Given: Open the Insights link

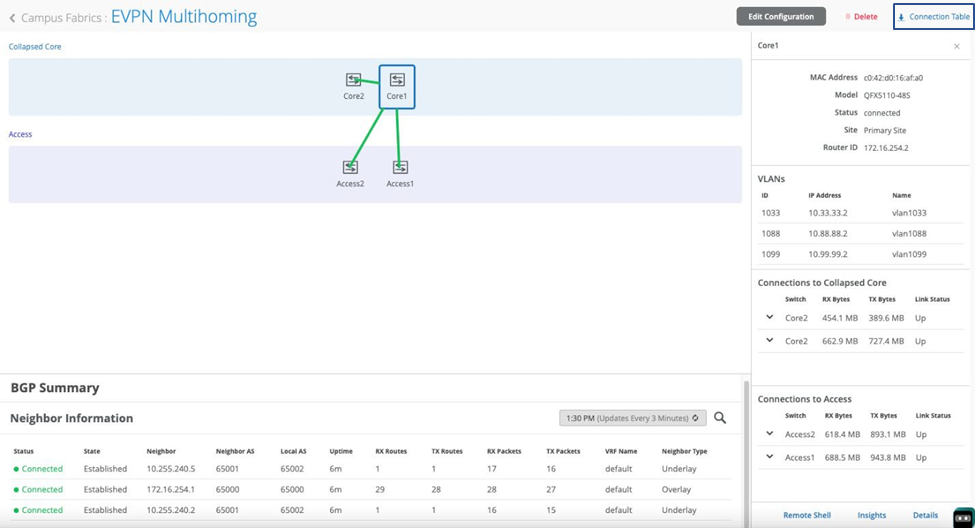Looking at the screenshot, I should pyautogui.click(x=871, y=515).
